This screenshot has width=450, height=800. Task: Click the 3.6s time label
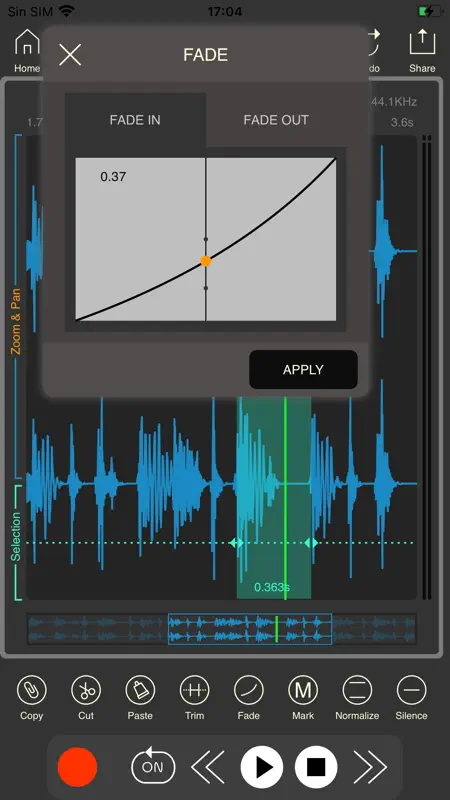(x=402, y=122)
